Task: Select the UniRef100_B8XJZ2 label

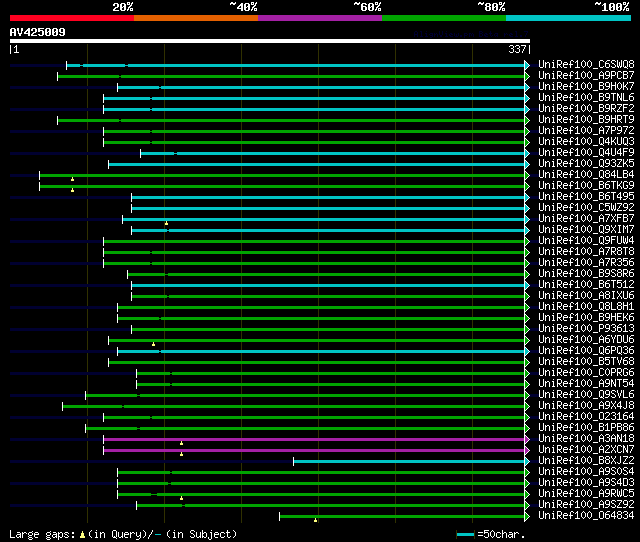Action: pyautogui.click(x=586, y=461)
